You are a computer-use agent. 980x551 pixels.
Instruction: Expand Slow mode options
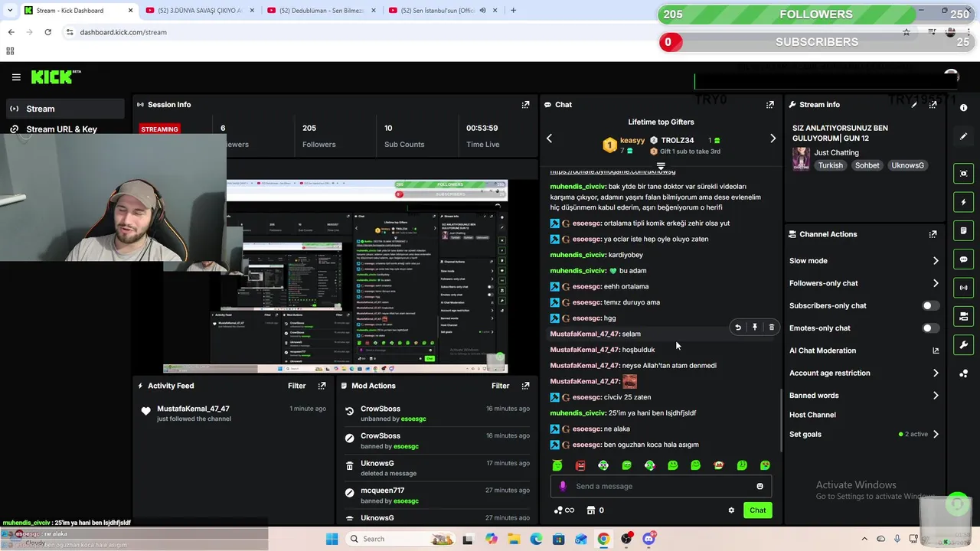pyautogui.click(x=935, y=261)
